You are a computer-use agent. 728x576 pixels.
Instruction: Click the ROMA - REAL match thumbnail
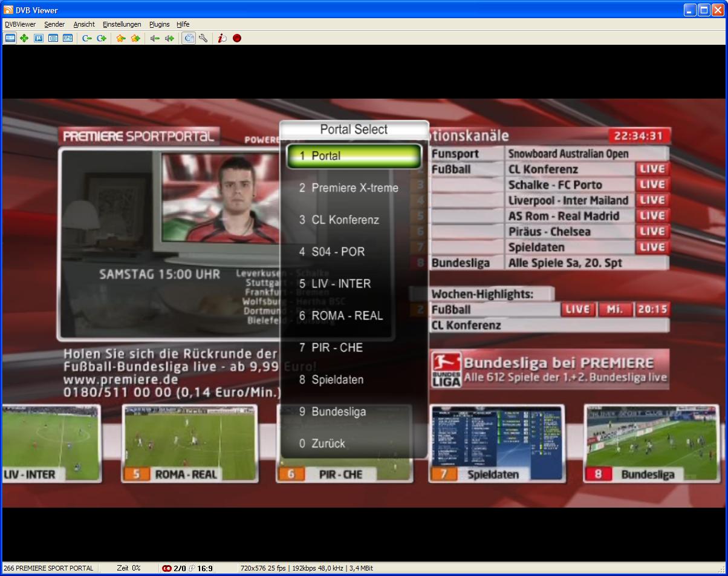[191, 442]
